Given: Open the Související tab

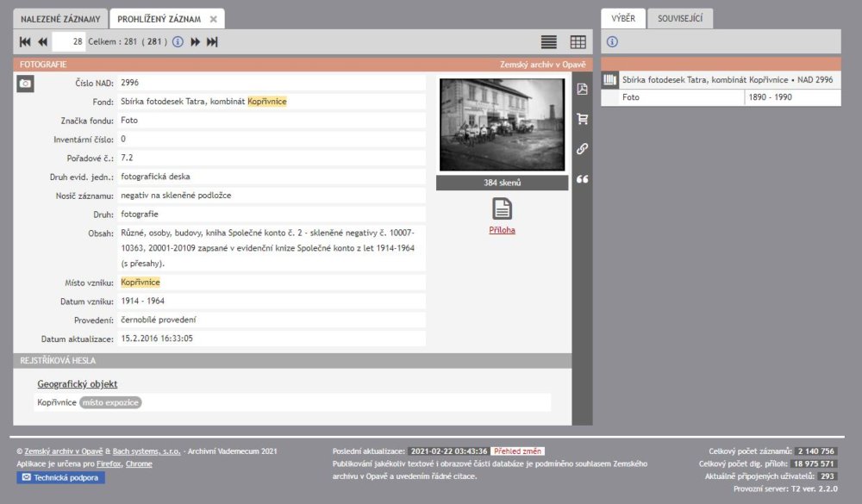Looking at the screenshot, I should pyautogui.click(x=680, y=18).
